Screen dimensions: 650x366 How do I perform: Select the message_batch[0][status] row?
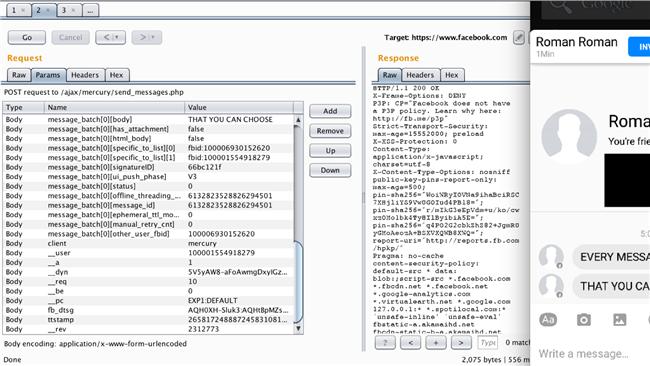pos(148,186)
